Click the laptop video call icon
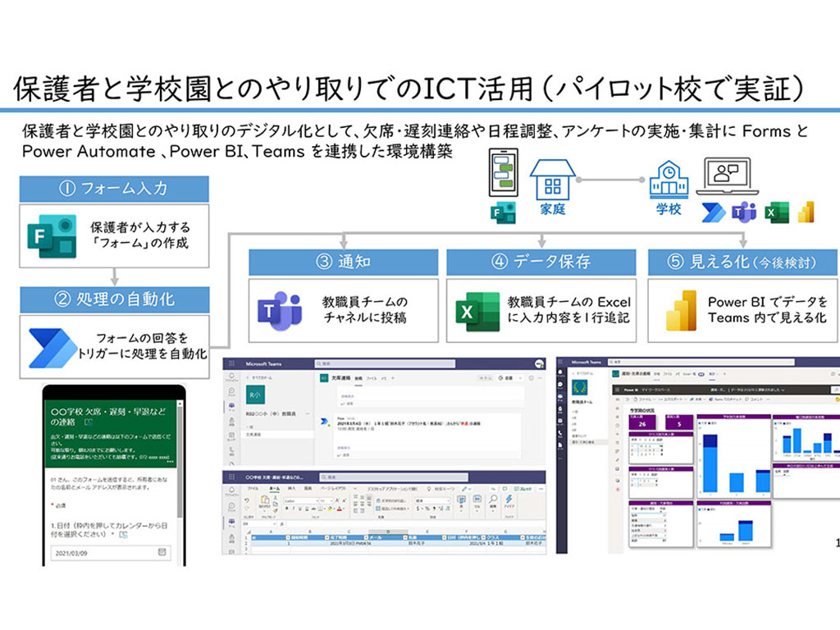 (727, 176)
